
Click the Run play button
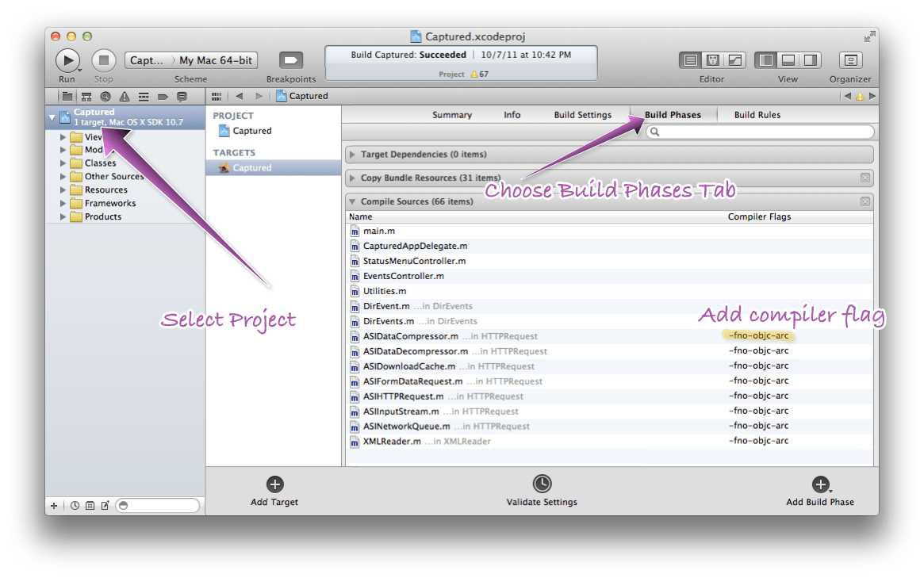pyautogui.click(x=67, y=60)
